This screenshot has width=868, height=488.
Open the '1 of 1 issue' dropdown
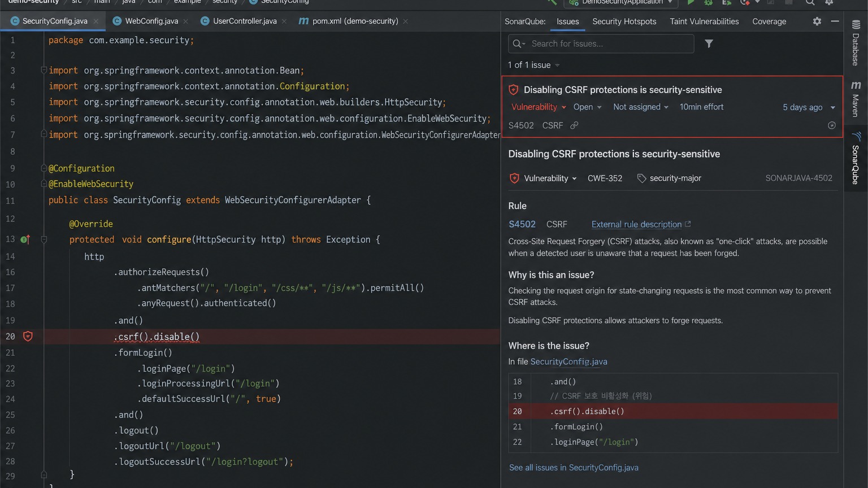pos(533,65)
